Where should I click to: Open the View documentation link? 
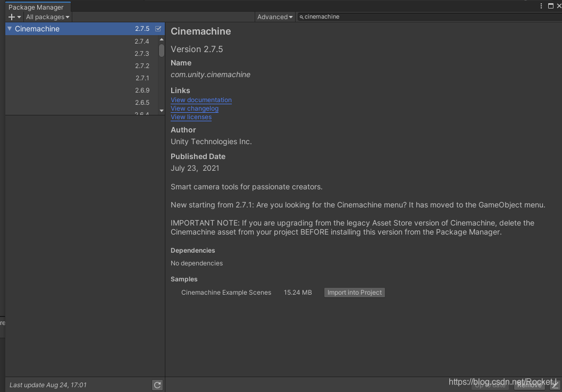pos(201,99)
